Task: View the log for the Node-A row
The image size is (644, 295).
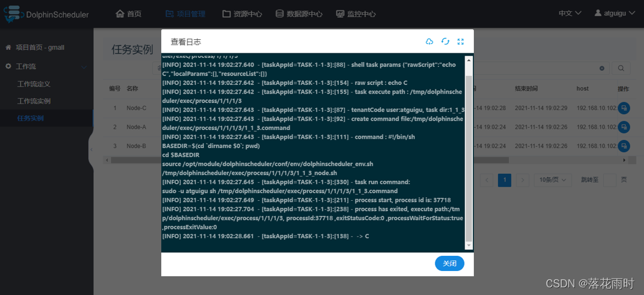Action: [x=624, y=127]
